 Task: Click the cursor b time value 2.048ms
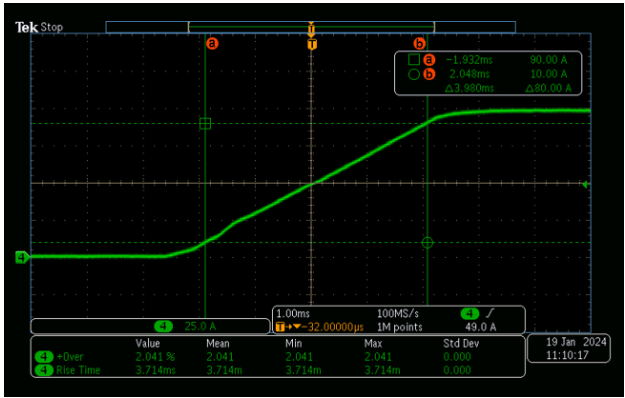[470, 74]
